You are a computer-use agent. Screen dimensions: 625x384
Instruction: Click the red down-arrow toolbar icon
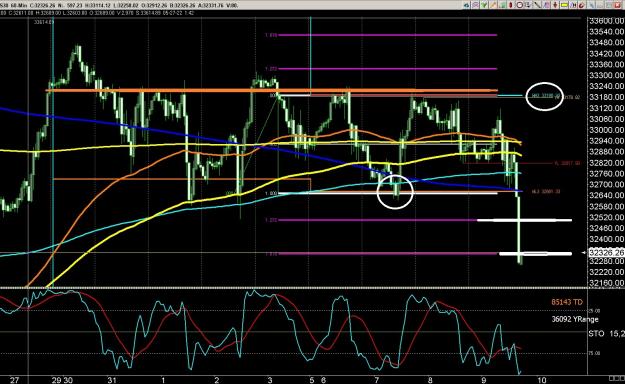point(555,5)
